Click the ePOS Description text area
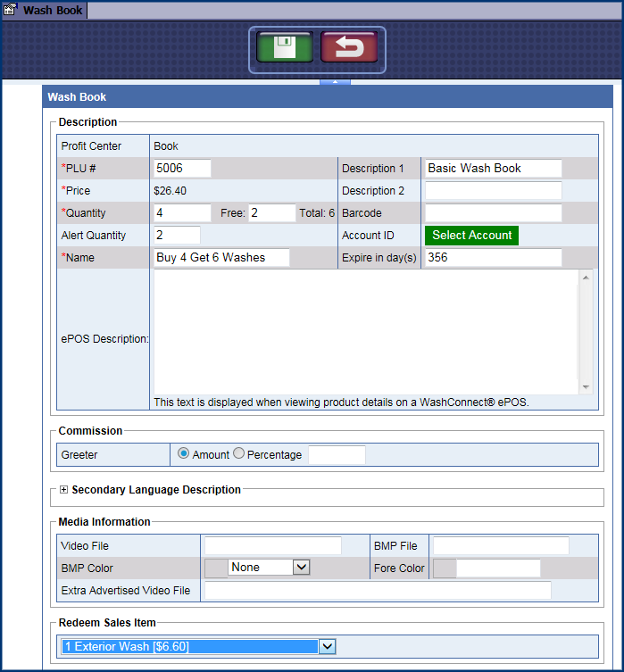The width and height of the screenshot is (624, 672). click(x=366, y=330)
